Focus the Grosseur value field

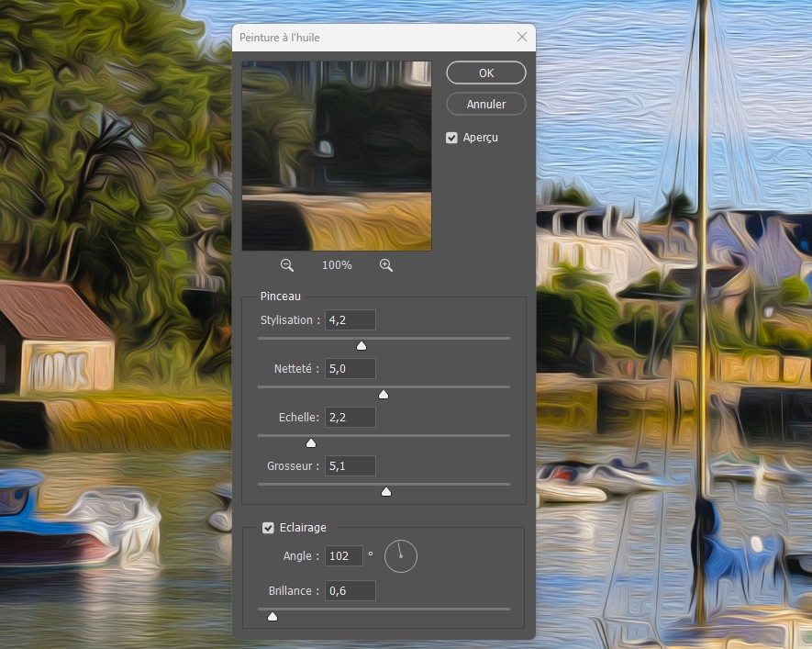coord(350,466)
